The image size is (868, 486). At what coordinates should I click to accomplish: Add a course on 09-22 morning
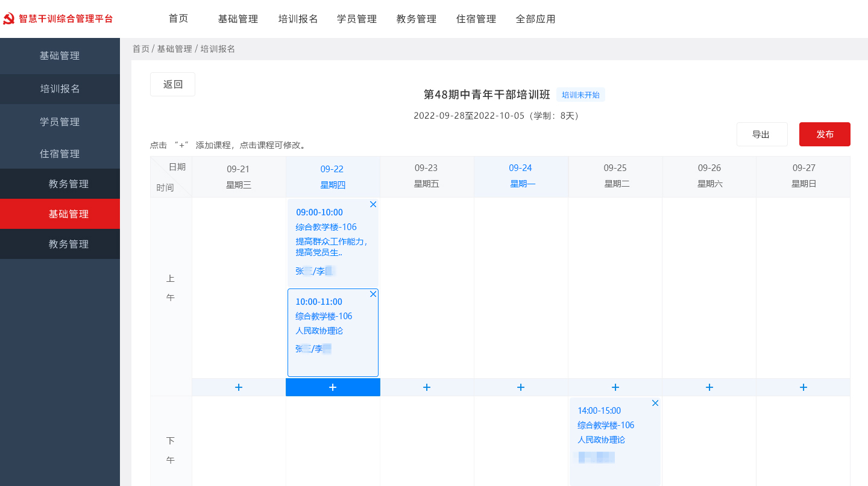(x=333, y=387)
